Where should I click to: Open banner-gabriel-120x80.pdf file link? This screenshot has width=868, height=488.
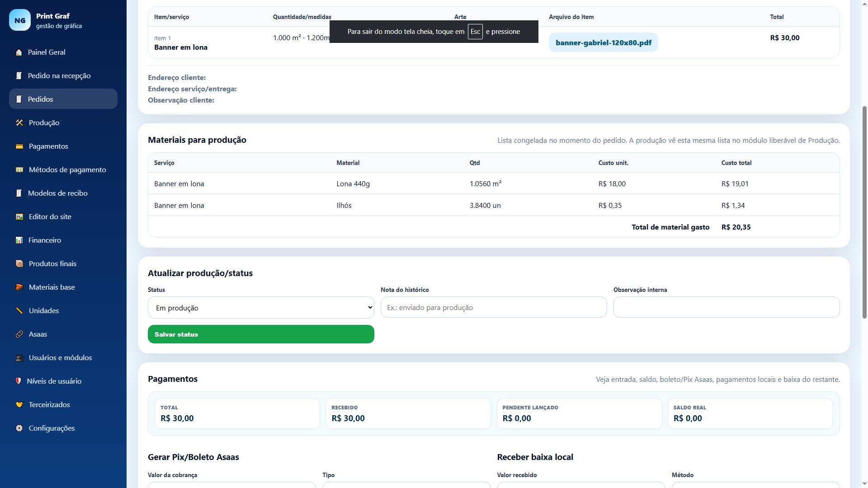[x=604, y=42]
